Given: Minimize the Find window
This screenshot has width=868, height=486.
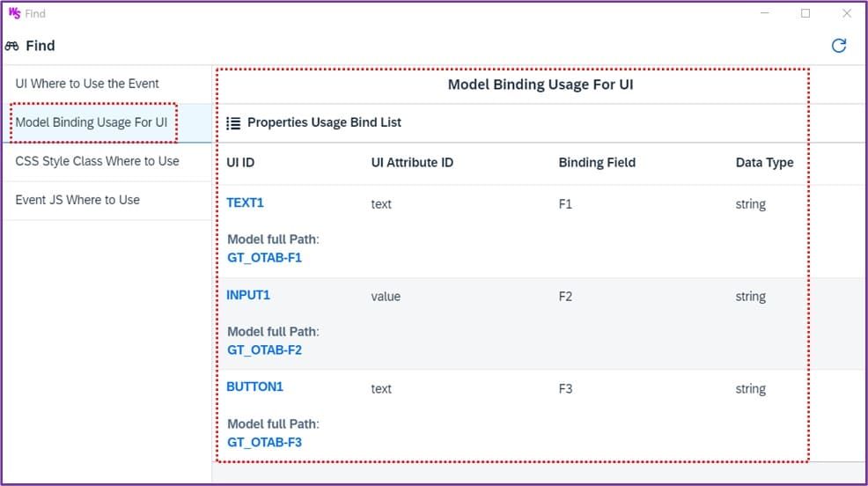Looking at the screenshot, I should (764, 13).
